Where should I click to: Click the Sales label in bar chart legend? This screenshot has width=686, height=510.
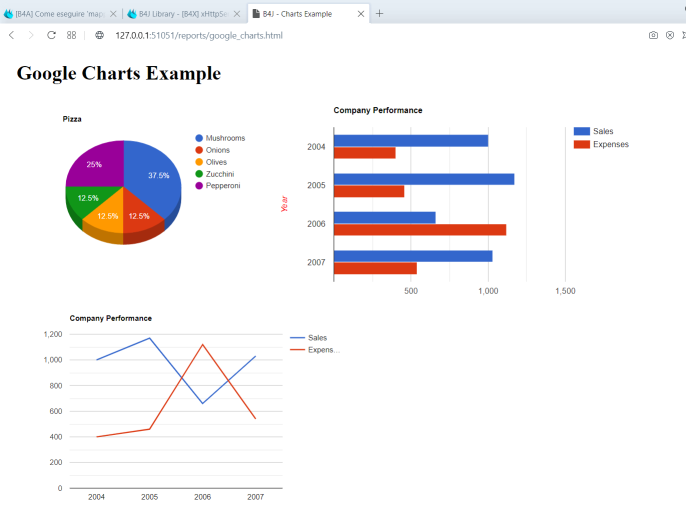pyautogui.click(x=603, y=131)
